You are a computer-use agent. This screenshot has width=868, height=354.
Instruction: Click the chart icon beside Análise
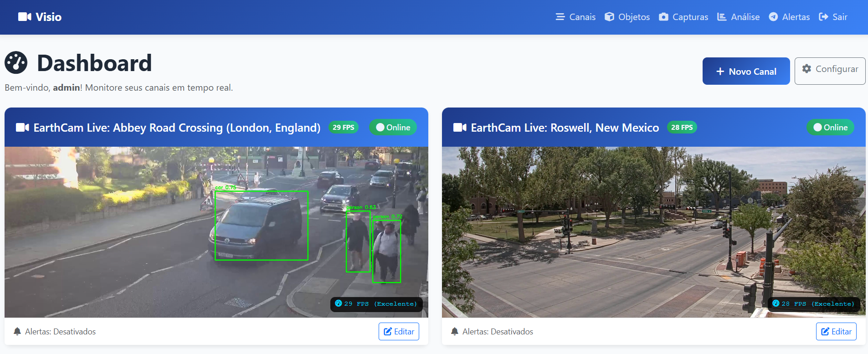(722, 17)
